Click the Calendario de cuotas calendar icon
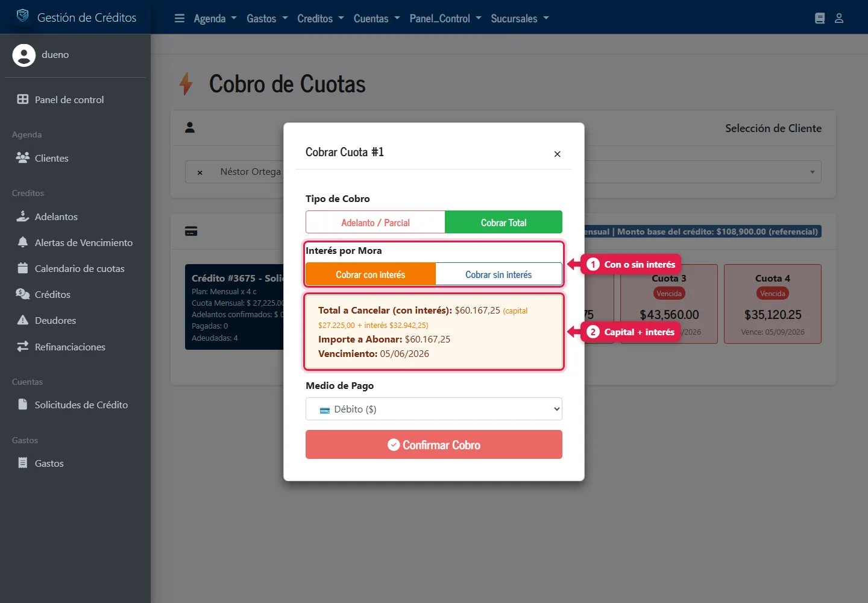This screenshot has height=603, width=868. click(23, 268)
